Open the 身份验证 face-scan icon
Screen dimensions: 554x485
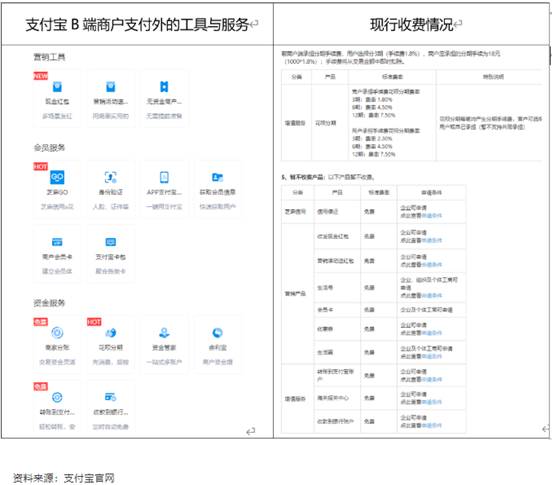point(111,177)
